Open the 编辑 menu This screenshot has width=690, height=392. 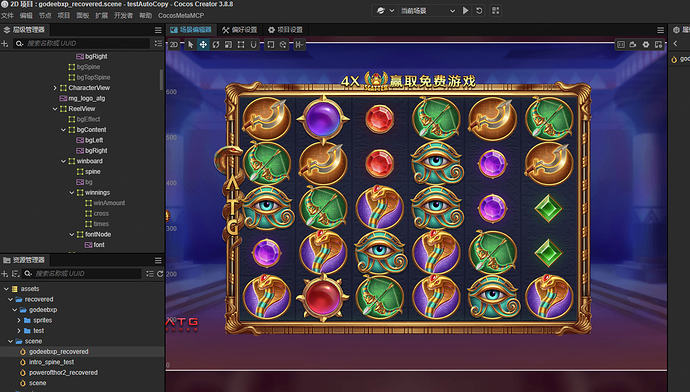[x=26, y=15]
